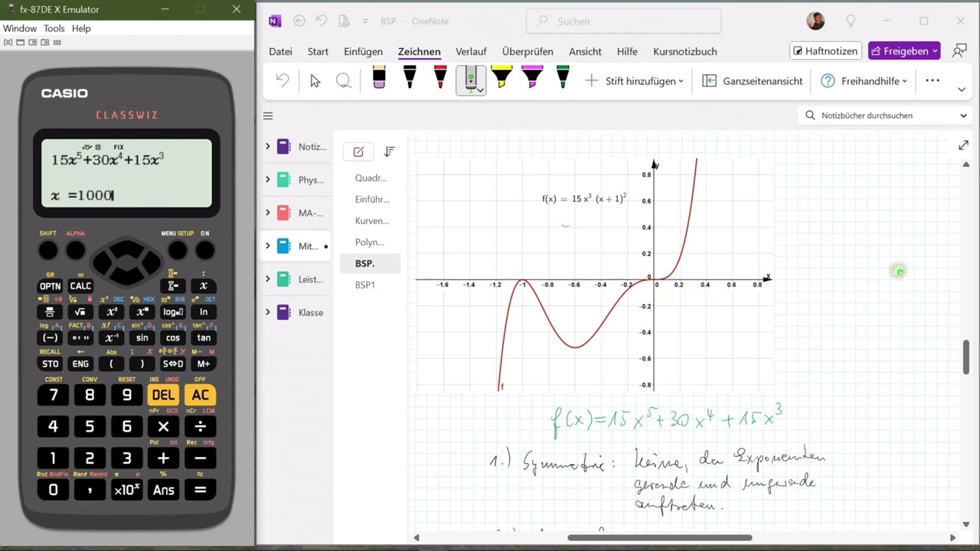Click the sort pages icon
Viewport: 980px width, 551px height.
[389, 152]
